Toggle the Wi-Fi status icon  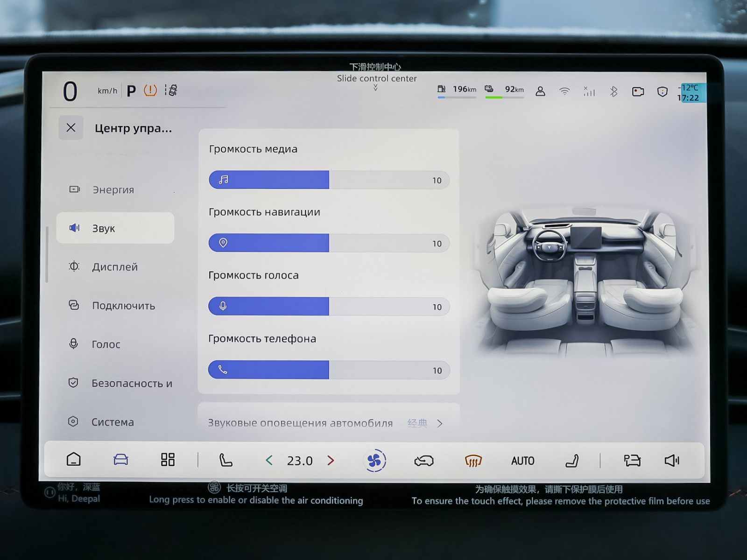pyautogui.click(x=564, y=91)
